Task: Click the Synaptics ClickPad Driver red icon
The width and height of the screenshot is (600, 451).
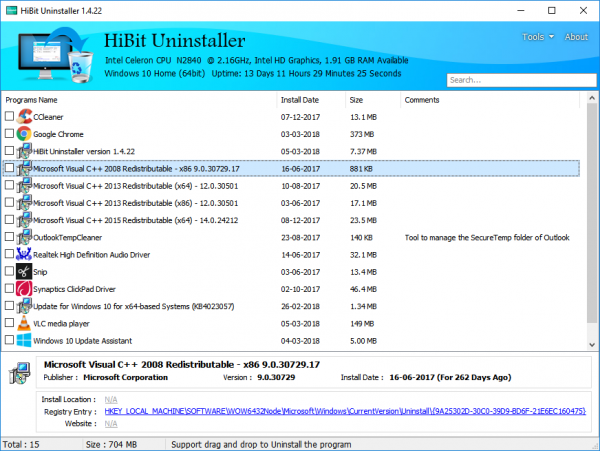Action: pos(24,288)
